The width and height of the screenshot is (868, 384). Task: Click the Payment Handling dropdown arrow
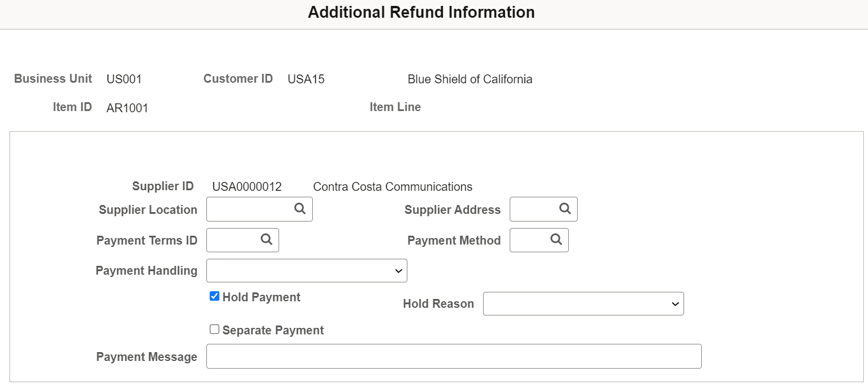(x=399, y=270)
